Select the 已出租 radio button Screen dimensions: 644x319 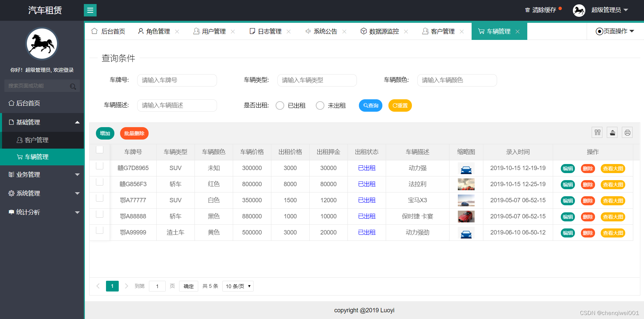click(280, 105)
